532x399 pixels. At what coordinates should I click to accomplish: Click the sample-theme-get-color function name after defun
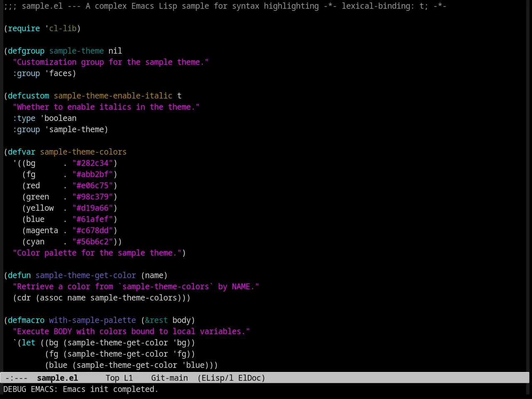86,275
